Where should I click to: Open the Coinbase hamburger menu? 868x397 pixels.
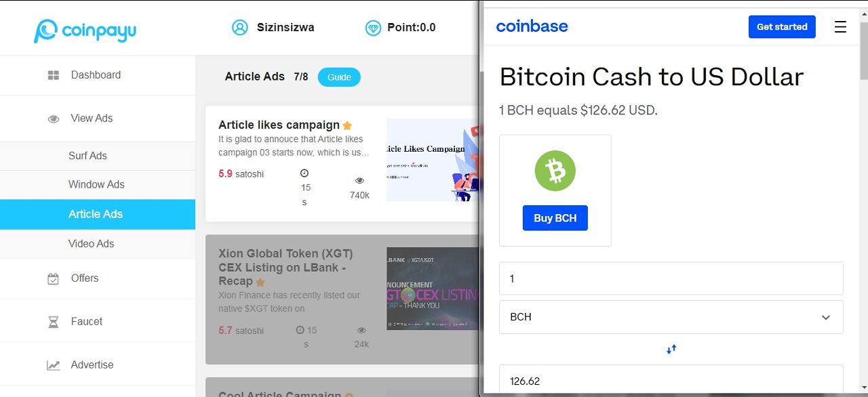(840, 27)
